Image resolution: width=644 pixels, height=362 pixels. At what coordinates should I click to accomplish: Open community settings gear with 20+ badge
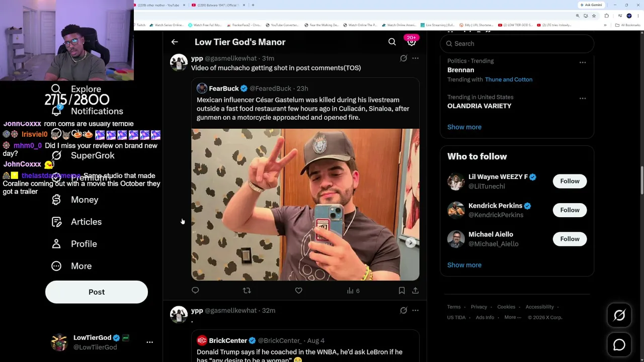tap(412, 42)
